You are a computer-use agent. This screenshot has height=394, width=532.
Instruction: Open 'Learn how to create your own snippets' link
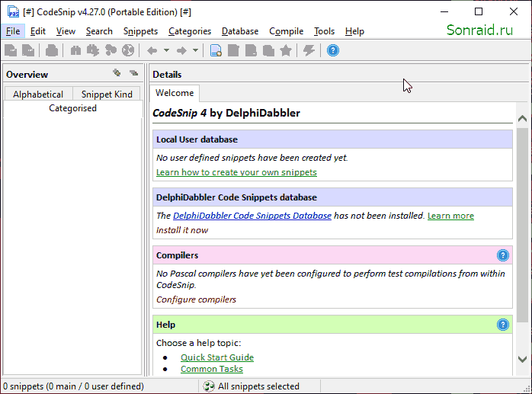(236, 172)
